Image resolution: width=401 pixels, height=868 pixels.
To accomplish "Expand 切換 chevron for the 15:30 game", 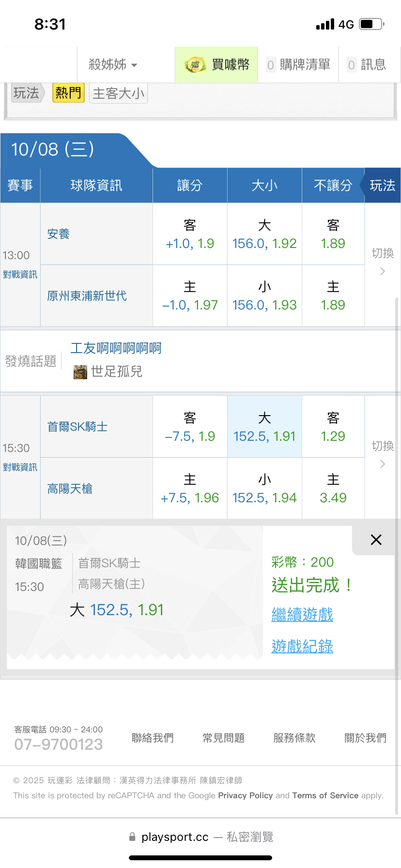I will pyautogui.click(x=383, y=464).
